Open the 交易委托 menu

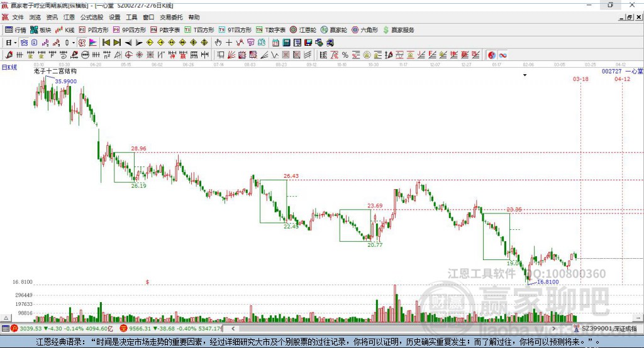(x=171, y=17)
